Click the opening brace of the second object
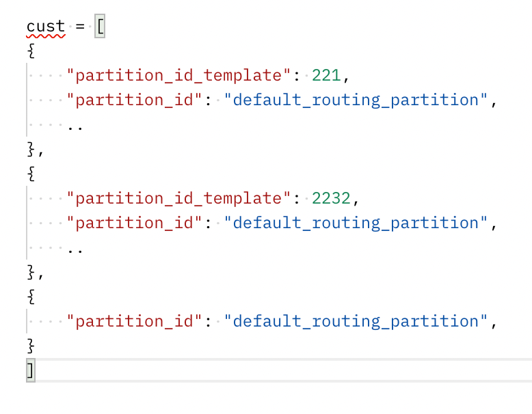The image size is (532, 414). click(30, 174)
